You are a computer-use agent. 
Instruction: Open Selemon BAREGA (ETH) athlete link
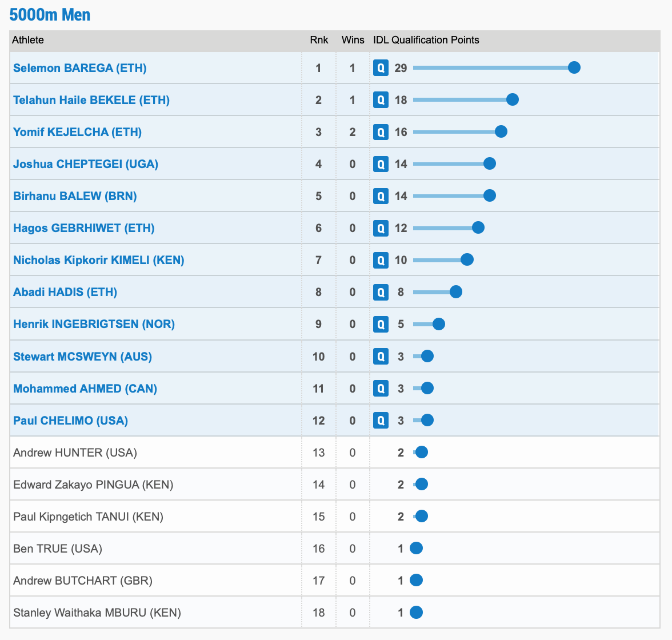pyautogui.click(x=80, y=68)
